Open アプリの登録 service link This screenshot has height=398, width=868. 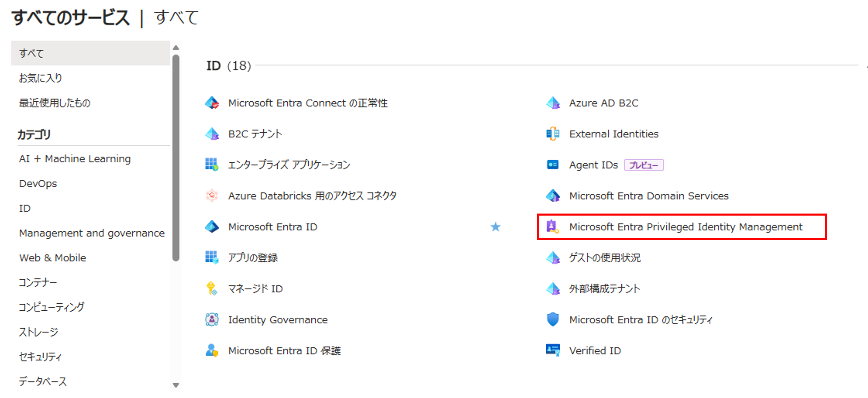(x=253, y=258)
